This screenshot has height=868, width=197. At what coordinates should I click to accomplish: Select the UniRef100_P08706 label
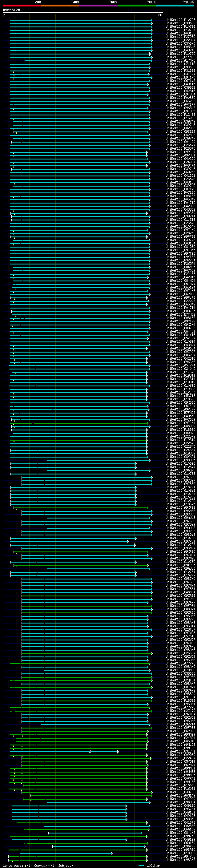pos(180,328)
